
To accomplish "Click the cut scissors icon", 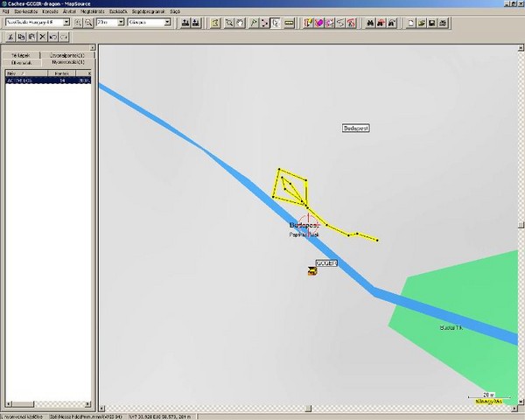I will 9,38.
